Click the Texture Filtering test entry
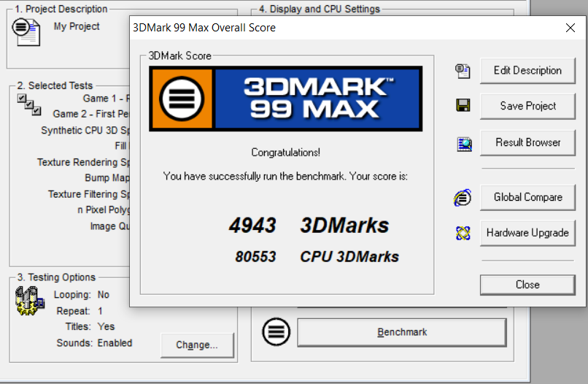588x384 pixels. click(89, 194)
